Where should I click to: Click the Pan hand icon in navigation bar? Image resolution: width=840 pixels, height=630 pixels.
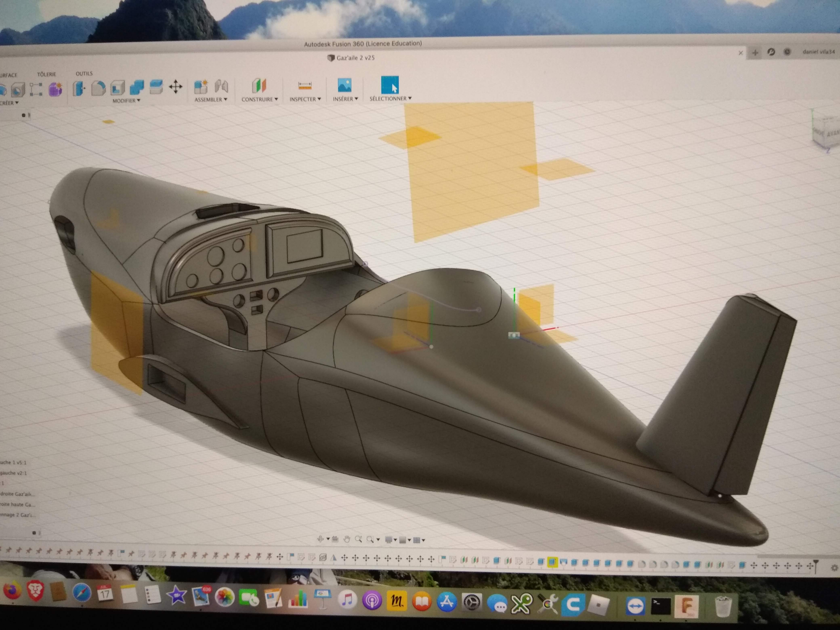click(347, 539)
